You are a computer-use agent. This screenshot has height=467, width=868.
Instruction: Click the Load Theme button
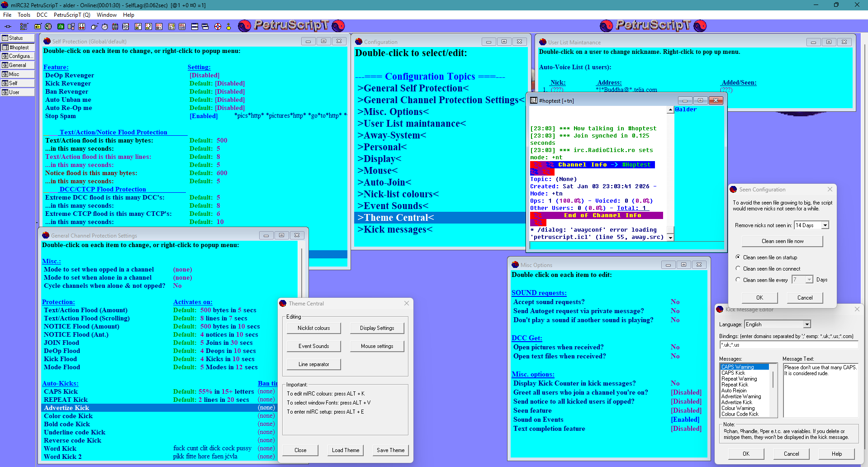tap(346, 450)
